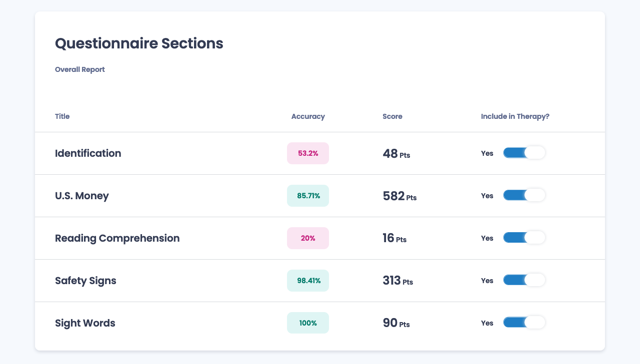Open the U.S. Money section
The image size is (640, 364).
coord(81,196)
